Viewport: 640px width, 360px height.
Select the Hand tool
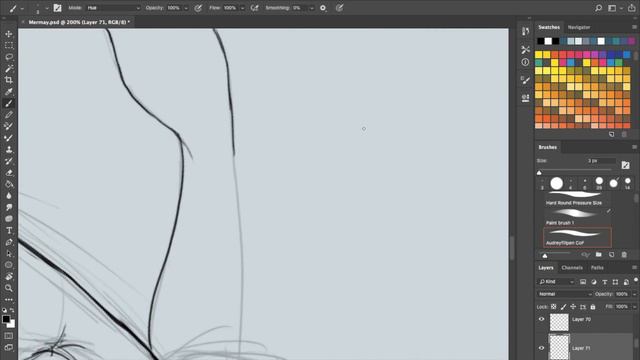click(9, 276)
